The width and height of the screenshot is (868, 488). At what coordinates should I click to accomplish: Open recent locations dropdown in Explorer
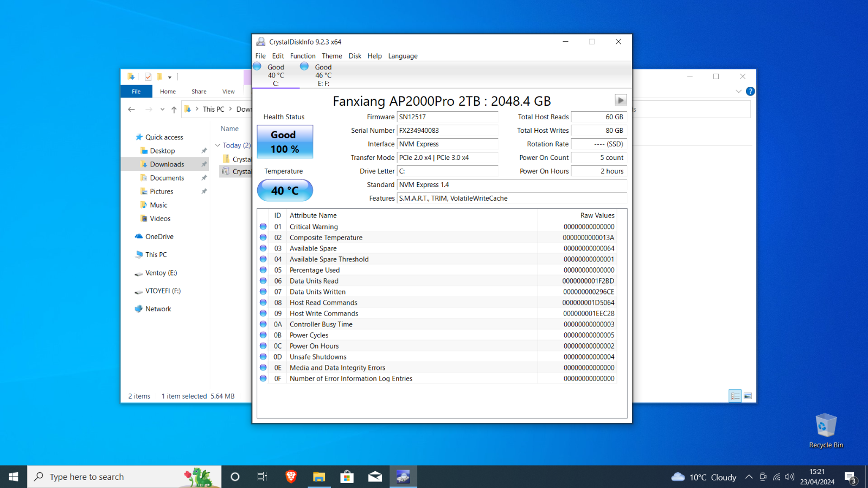(162, 110)
